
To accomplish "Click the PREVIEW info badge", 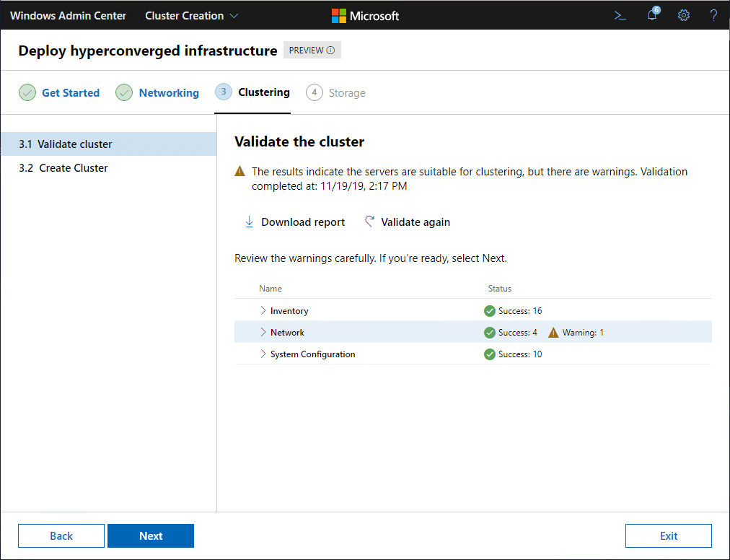I will coord(312,51).
